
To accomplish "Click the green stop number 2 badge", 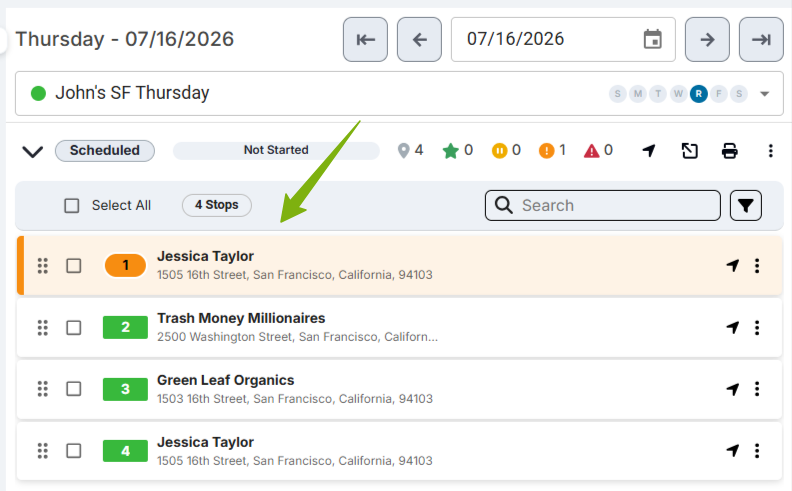I will point(125,327).
